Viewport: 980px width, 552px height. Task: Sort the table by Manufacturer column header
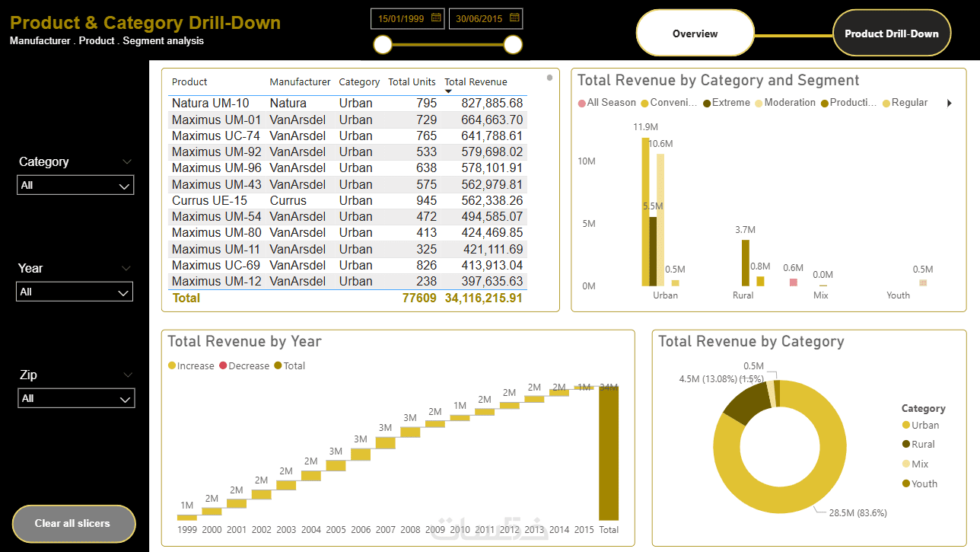(300, 81)
